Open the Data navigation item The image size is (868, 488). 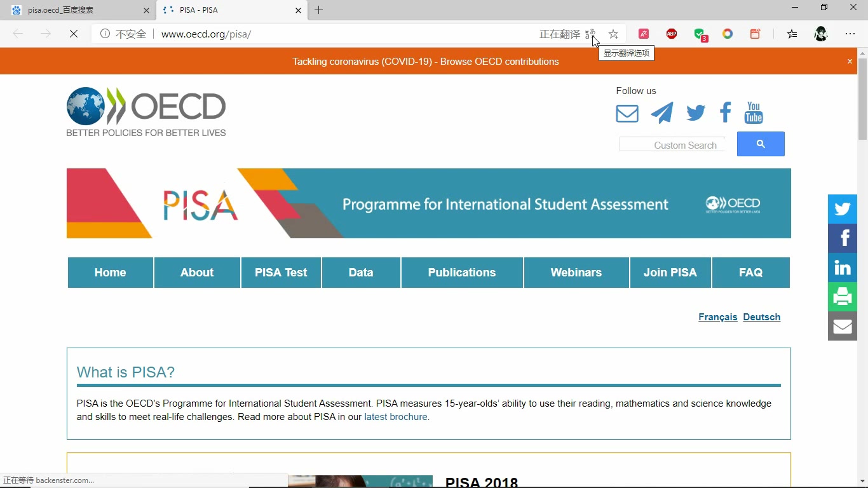click(361, 273)
